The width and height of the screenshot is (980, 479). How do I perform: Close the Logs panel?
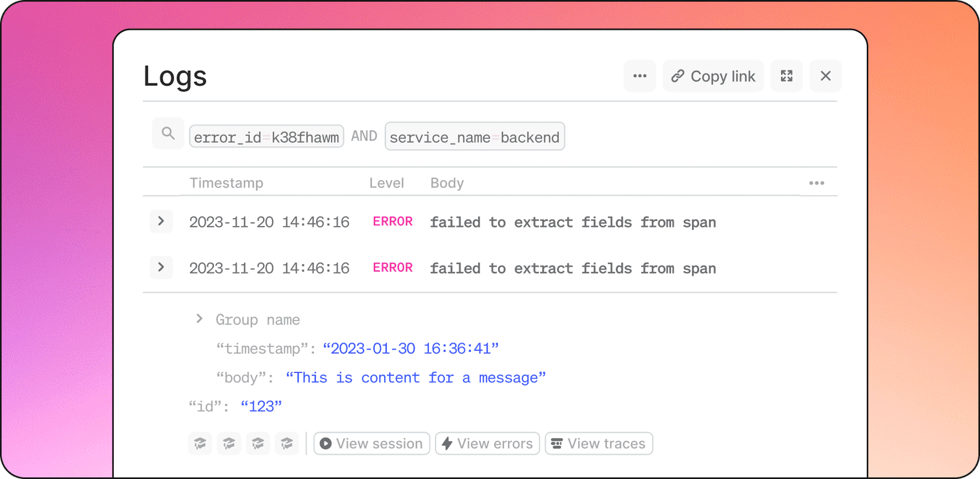coord(825,76)
